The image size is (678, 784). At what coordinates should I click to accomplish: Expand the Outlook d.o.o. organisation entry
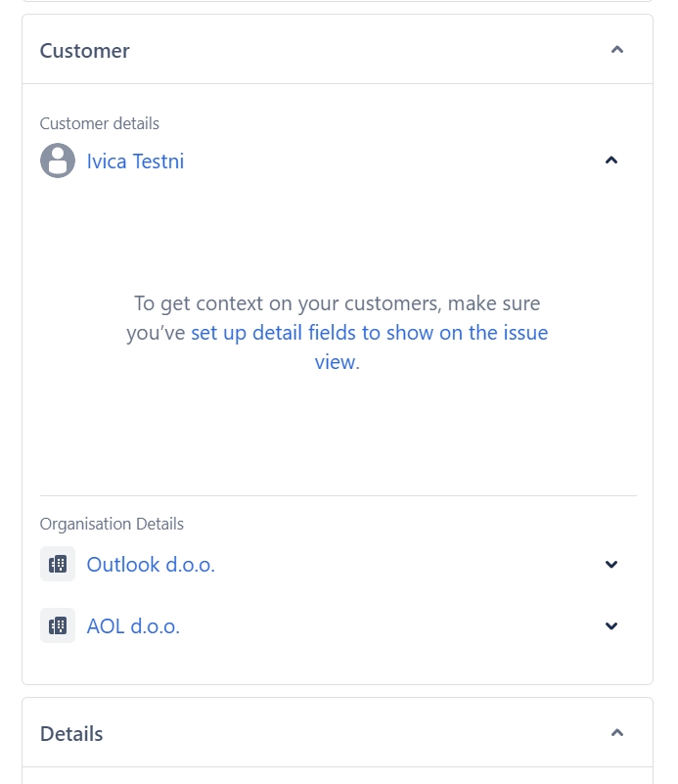pyautogui.click(x=610, y=564)
